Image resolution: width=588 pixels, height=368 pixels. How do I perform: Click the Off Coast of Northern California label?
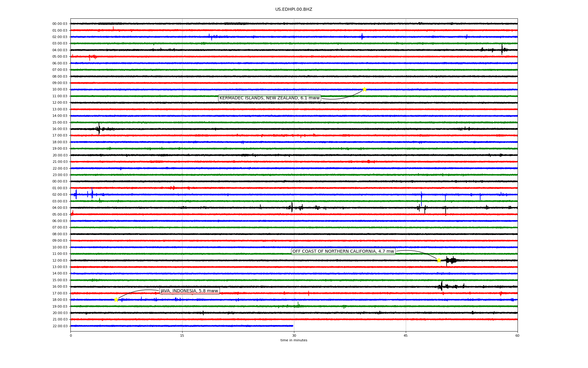[x=343, y=251]
